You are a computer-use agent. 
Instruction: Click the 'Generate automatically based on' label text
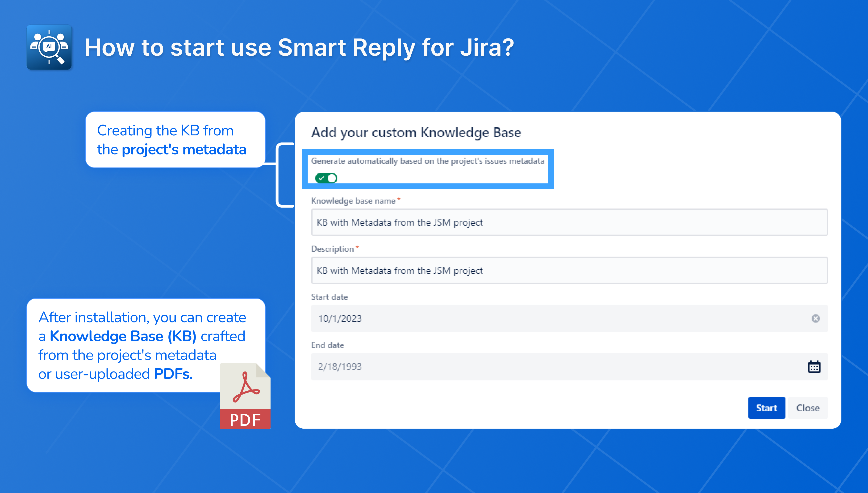click(427, 161)
